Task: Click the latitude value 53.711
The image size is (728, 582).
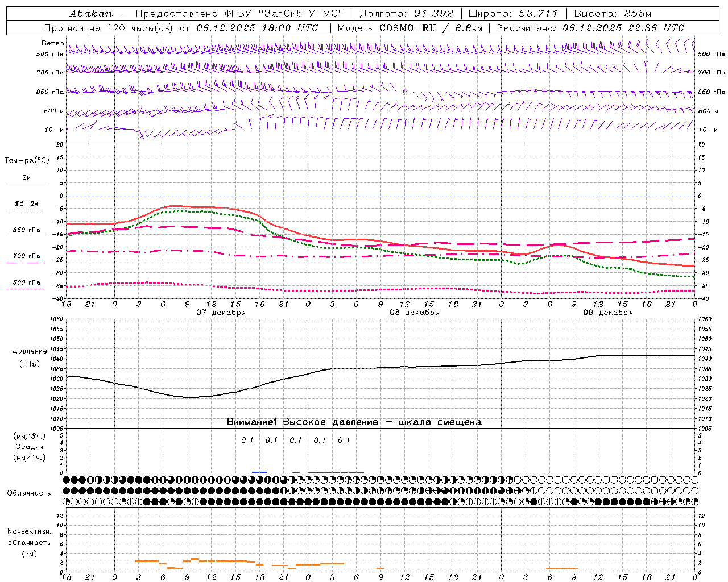Action: point(538,14)
